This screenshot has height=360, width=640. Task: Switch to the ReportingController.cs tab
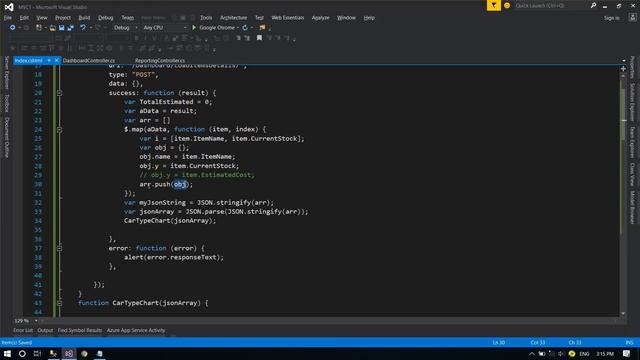(160, 60)
